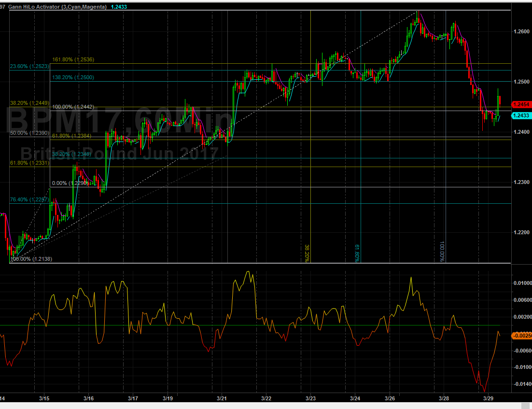The width and height of the screenshot is (532, 409).
Task: Select the 161.80% (1.2536) Fibonacci extension label
Action: [73, 60]
